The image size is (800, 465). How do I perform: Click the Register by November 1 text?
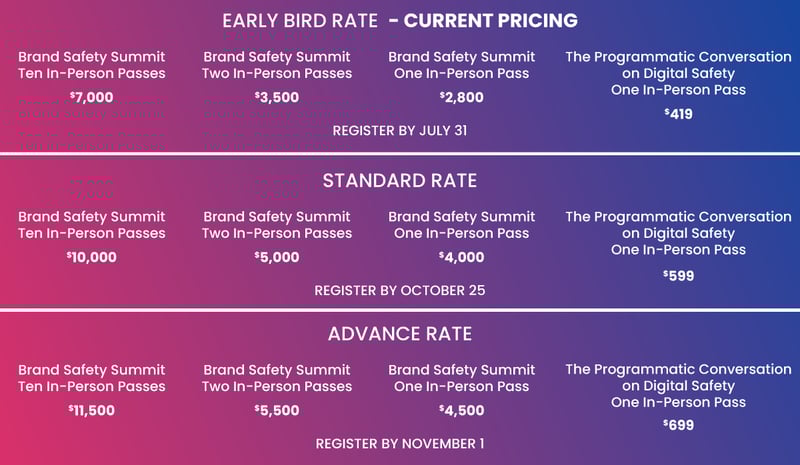click(400, 443)
